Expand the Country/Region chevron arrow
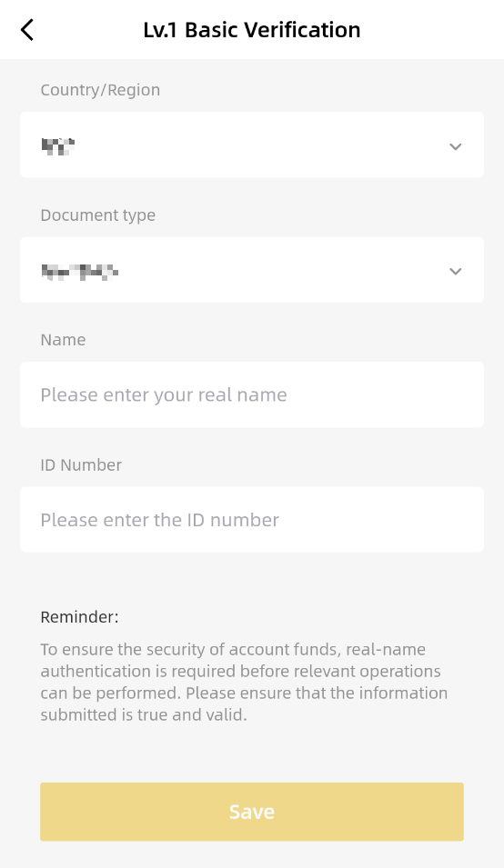This screenshot has width=504, height=868. (x=455, y=146)
